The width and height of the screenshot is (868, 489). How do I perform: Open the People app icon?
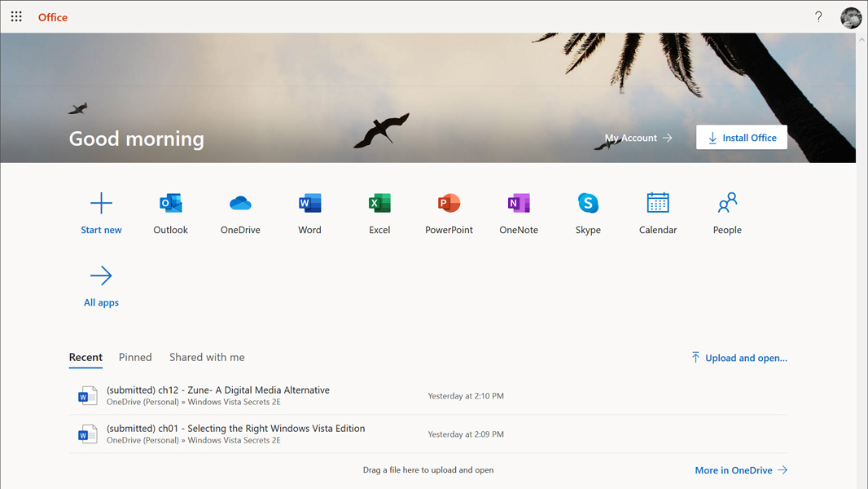(x=727, y=204)
